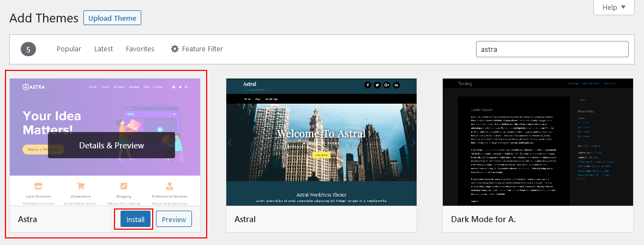Click the eCommerce cart icon
644x245 pixels.
81,186
